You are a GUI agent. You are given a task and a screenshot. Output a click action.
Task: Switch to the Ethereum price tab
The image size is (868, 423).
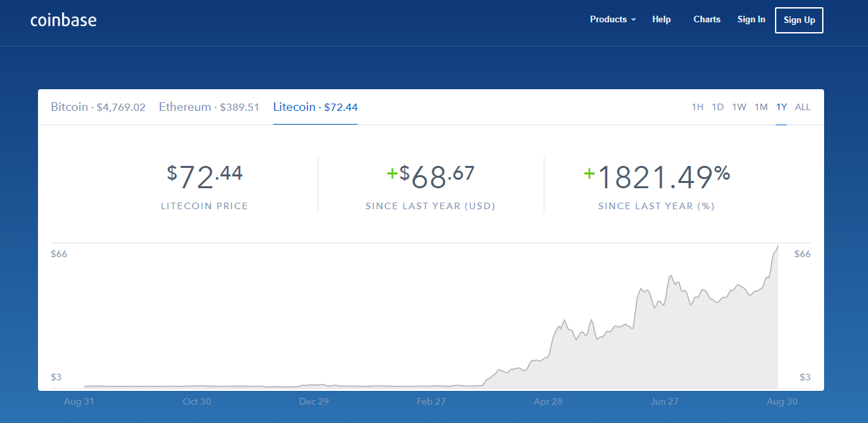pyautogui.click(x=209, y=107)
